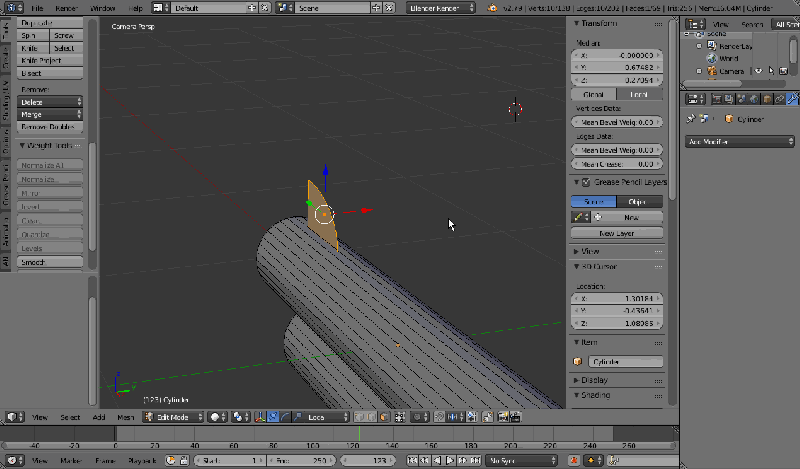Open the Timeline editor type selector icon
The image size is (800, 469).
[x=14, y=460]
